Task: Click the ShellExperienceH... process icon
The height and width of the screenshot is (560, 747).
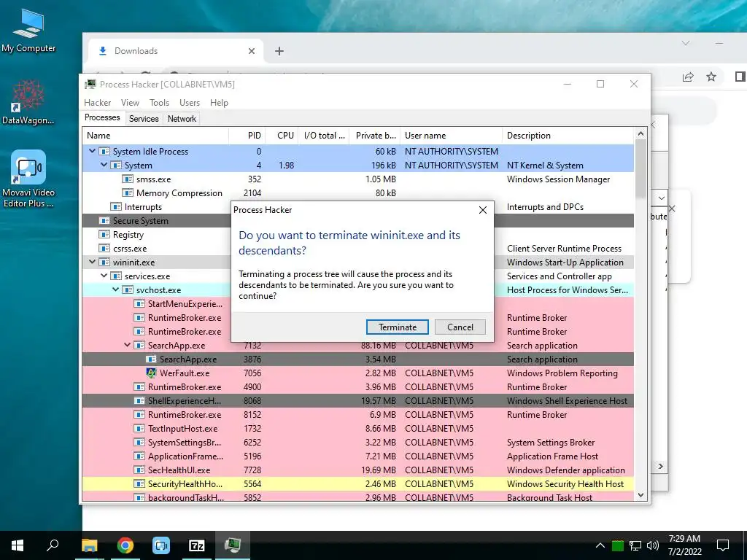Action: [139, 401]
